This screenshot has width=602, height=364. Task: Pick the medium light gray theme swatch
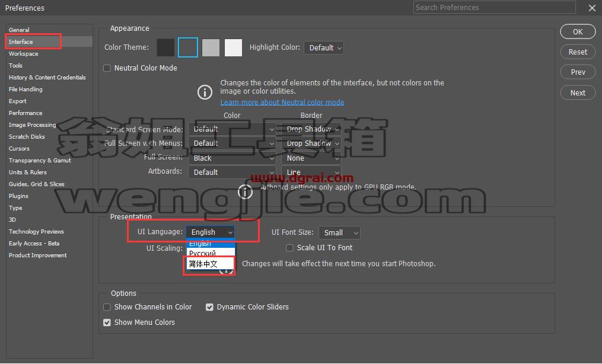point(211,47)
